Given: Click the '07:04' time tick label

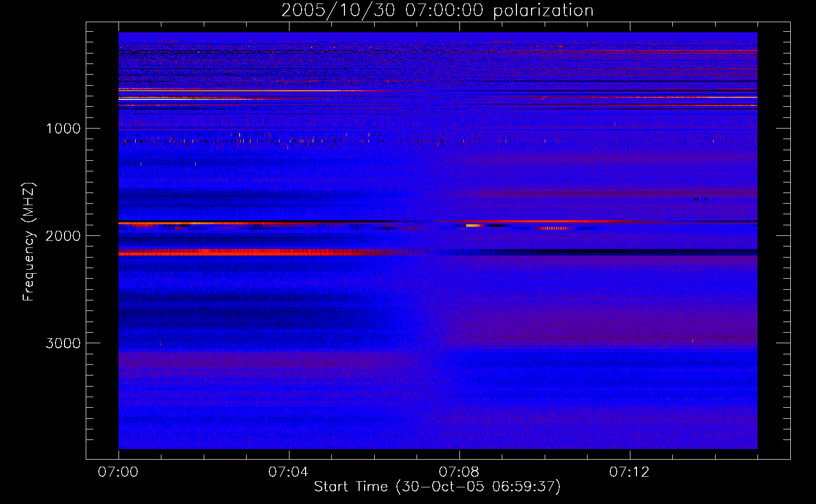Looking at the screenshot, I should (288, 472).
